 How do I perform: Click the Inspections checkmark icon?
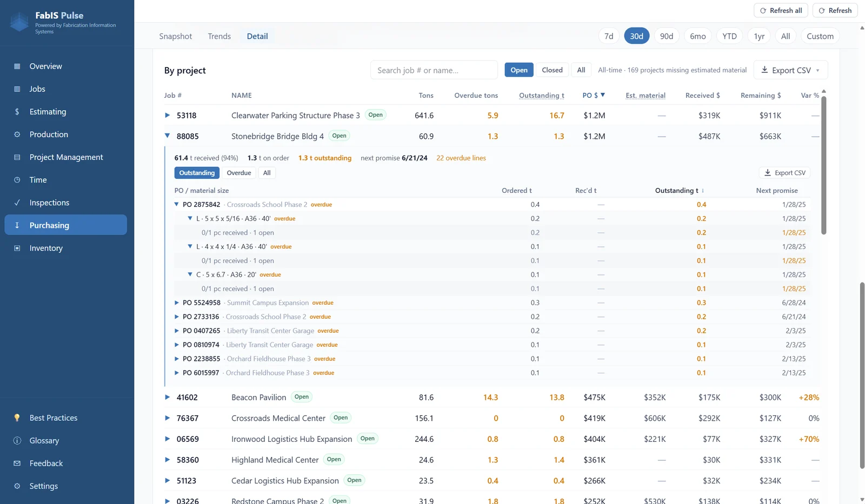(17, 203)
